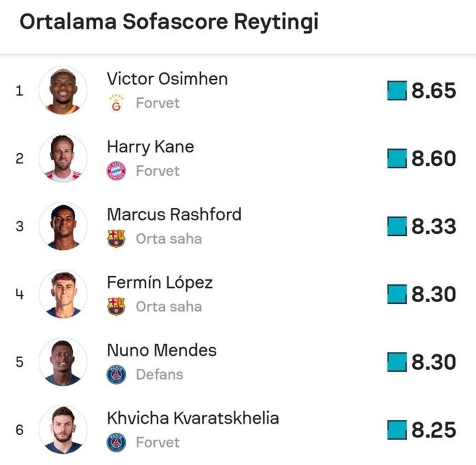The width and height of the screenshot is (476, 465).
Task: Click the color square beside 8.60 rating
Action: pos(396,159)
